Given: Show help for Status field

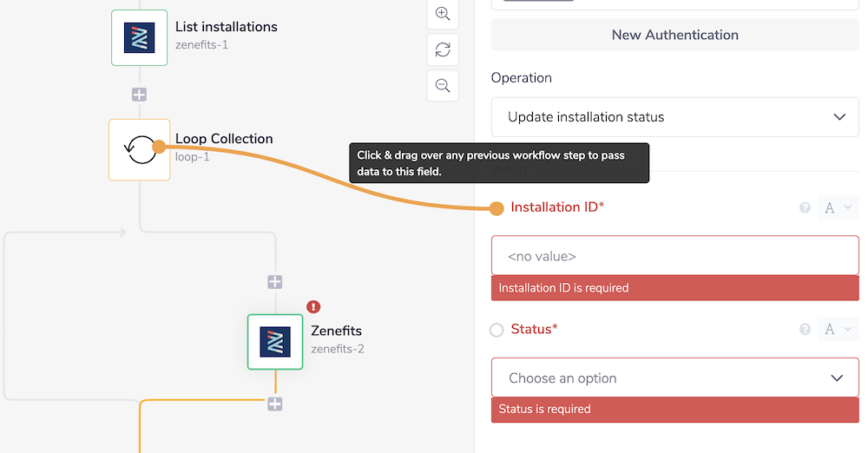Looking at the screenshot, I should pos(805,330).
